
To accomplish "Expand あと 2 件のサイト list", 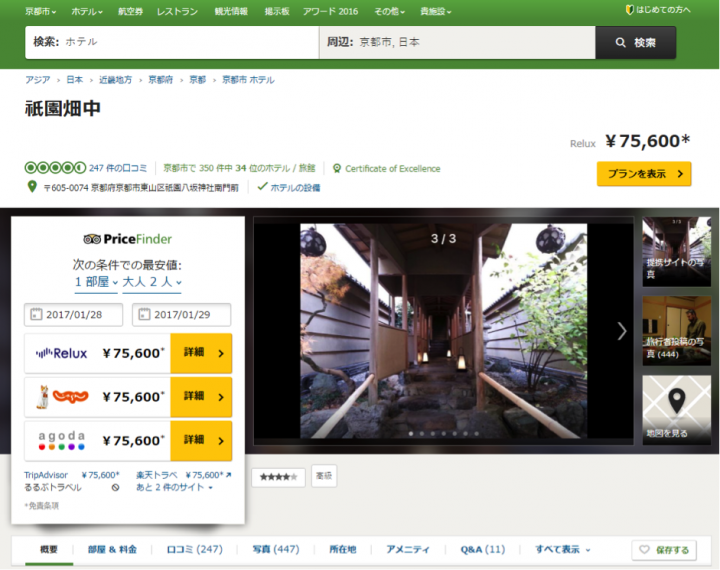I will [x=174, y=487].
